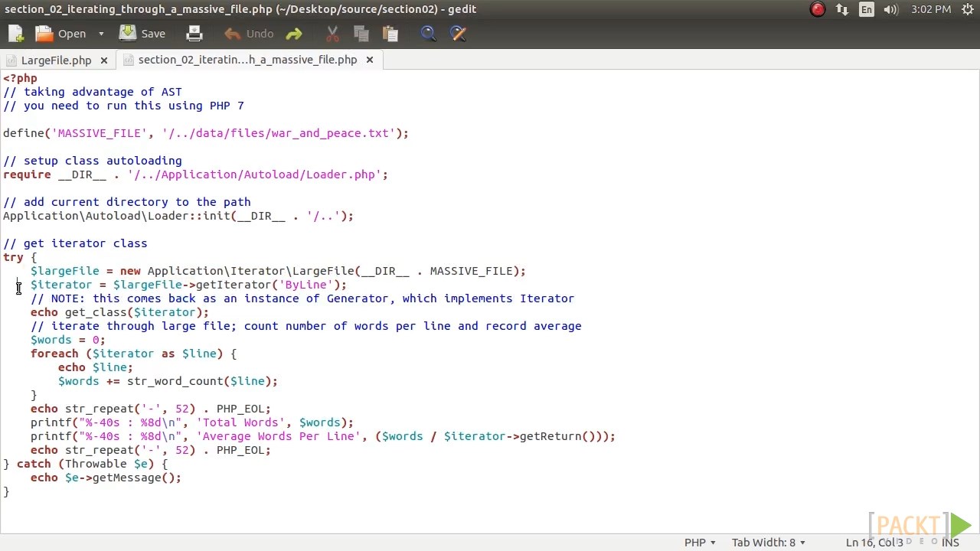980x551 pixels.
Task: Click the INS insert mode indicator
Action: (x=950, y=543)
